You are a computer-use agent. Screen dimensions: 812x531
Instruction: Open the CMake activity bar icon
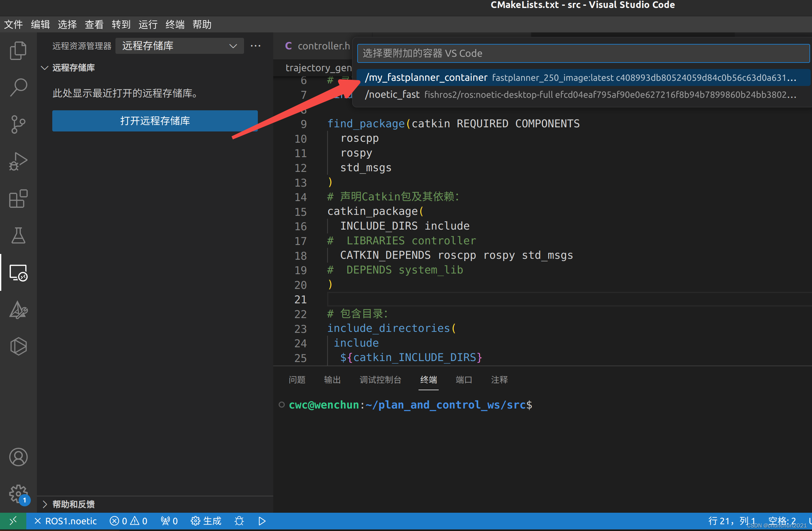coord(18,310)
